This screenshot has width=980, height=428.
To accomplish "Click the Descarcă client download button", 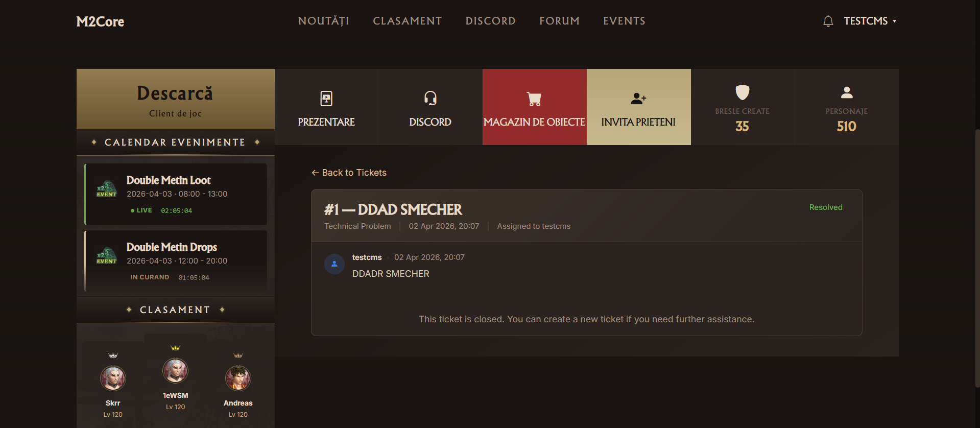I will pos(176,99).
